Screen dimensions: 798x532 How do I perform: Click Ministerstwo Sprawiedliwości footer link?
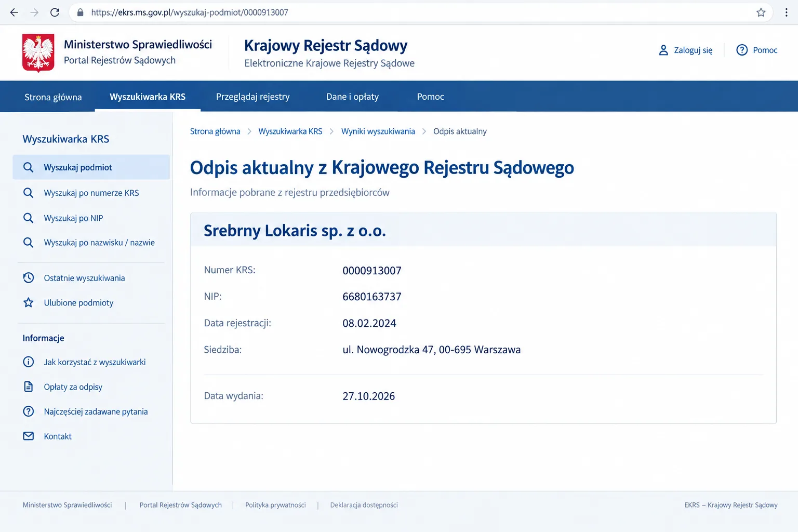click(x=67, y=505)
